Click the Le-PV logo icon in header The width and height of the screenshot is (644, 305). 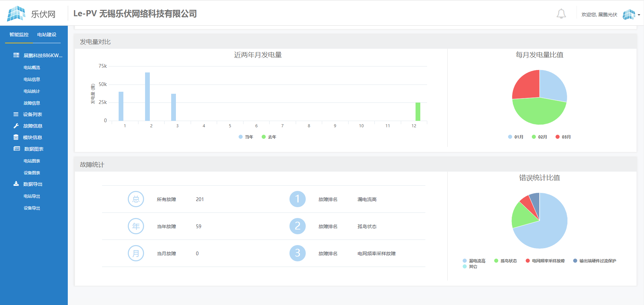(16, 14)
